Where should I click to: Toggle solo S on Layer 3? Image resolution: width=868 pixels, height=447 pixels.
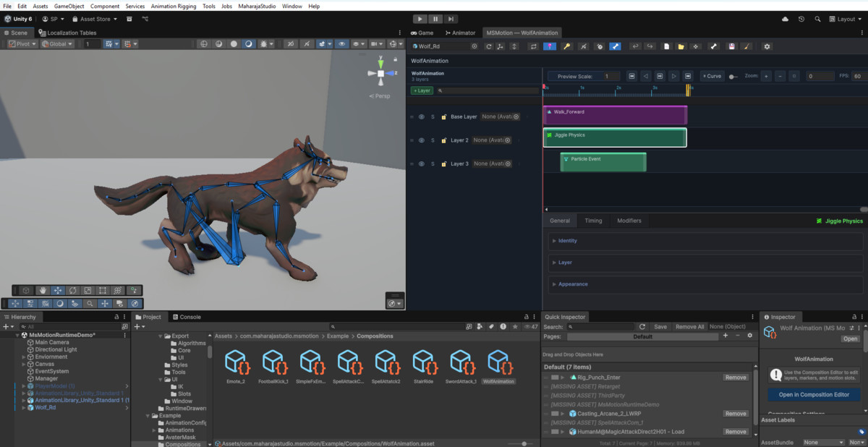433,163
